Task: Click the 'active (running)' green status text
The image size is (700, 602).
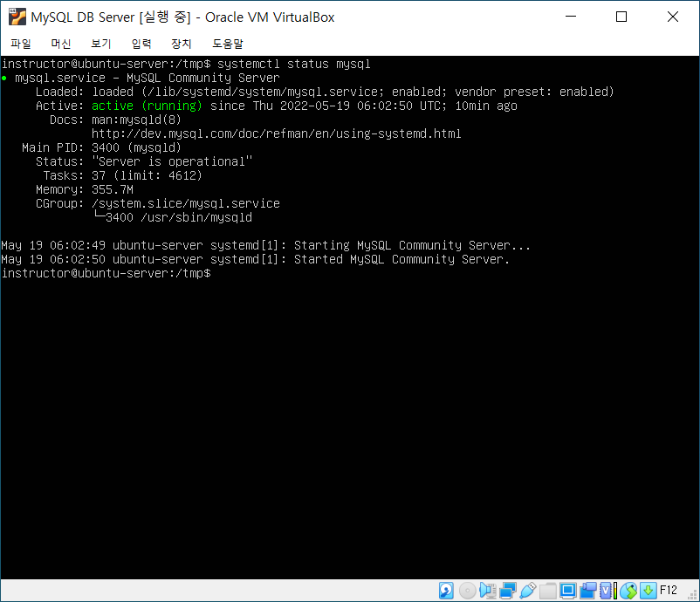Action: click(147, 106)
